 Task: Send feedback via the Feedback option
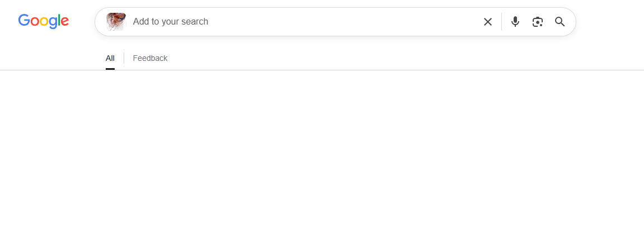150,58
